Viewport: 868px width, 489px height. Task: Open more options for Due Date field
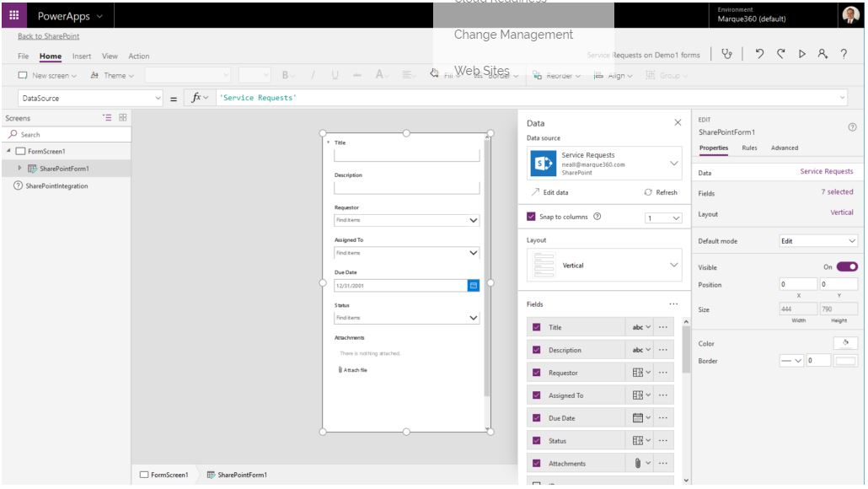point(663,418)
